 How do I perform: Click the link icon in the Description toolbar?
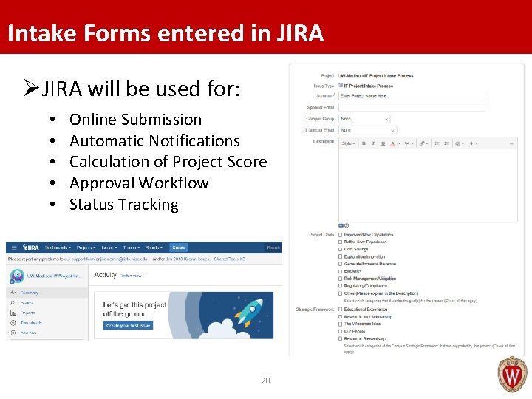[x=422, y=143]
